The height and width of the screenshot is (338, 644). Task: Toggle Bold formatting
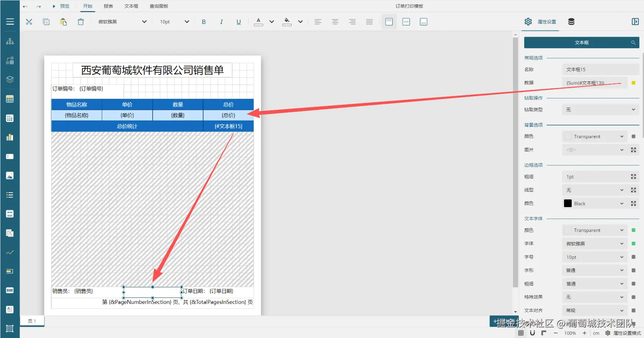[x=204, y=22]
